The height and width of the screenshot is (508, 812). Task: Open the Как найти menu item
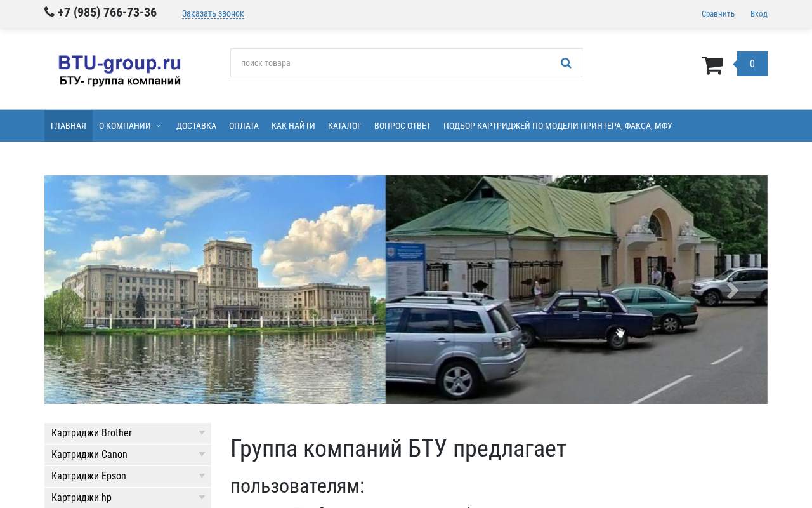pyautogui.click(x=293, y=126)
